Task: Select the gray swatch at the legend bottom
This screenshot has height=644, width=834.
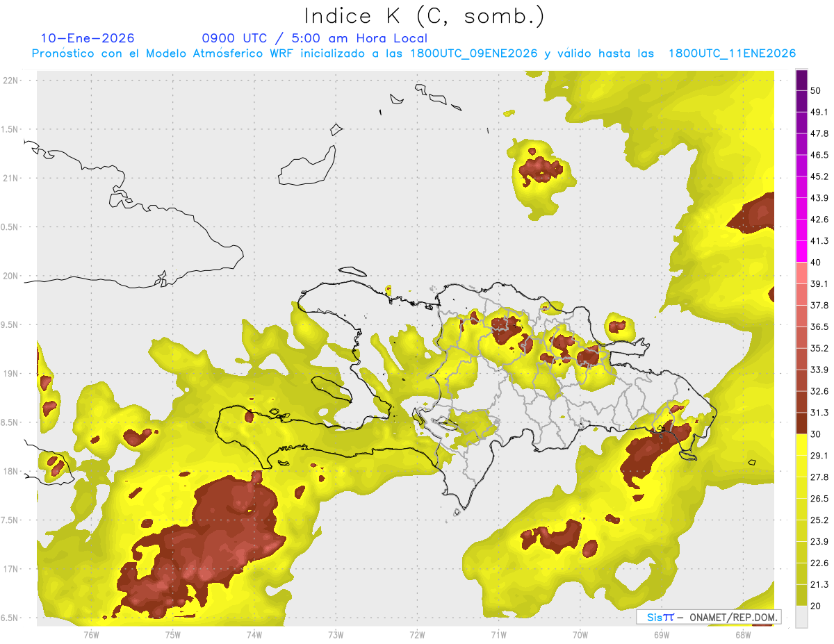Action: coord(801,616)
